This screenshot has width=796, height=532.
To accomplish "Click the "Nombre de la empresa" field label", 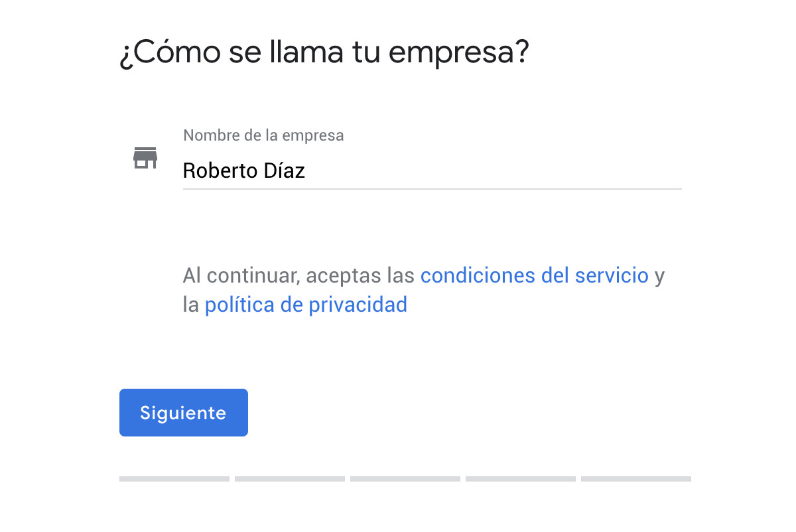I will tap(263, 135).
